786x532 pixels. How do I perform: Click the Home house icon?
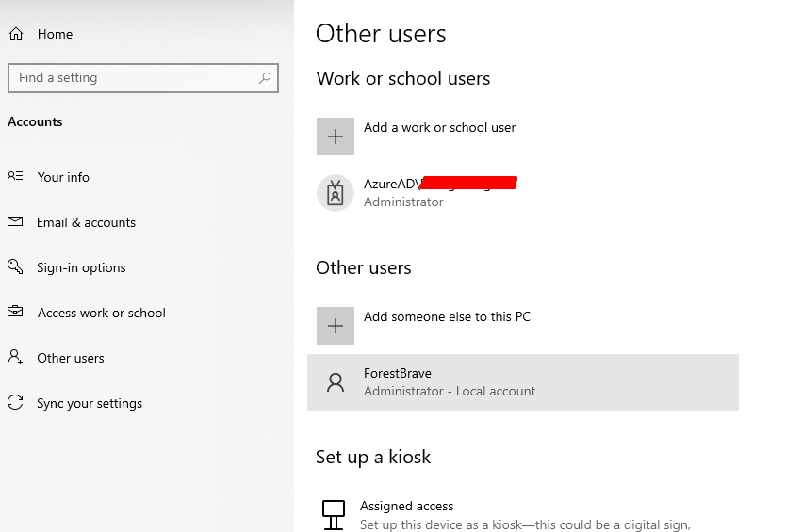tap(16, 34)
